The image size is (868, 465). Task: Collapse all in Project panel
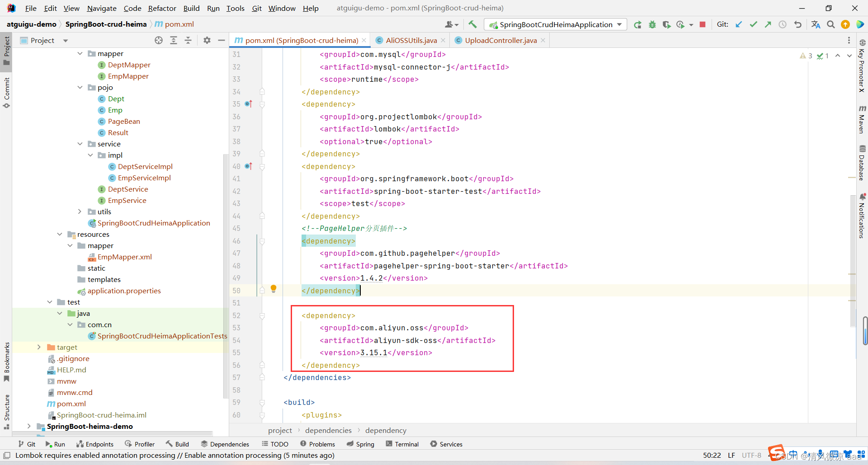(188, 40)
